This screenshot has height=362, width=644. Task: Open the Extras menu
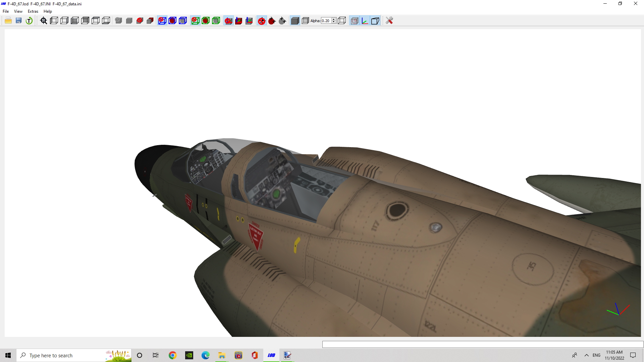pyautogui.click(x=33, y=11)
